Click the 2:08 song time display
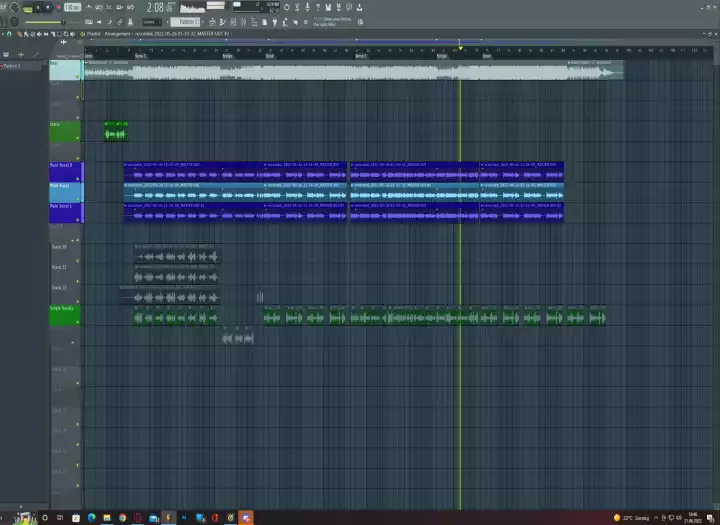720x525 pixels. point(159,8)
